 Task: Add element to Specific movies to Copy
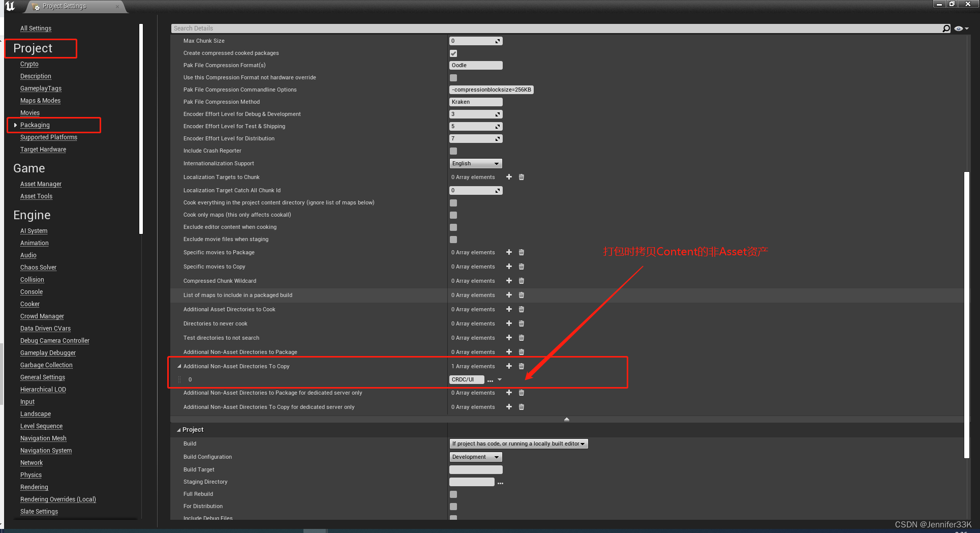tap(509, 266)
